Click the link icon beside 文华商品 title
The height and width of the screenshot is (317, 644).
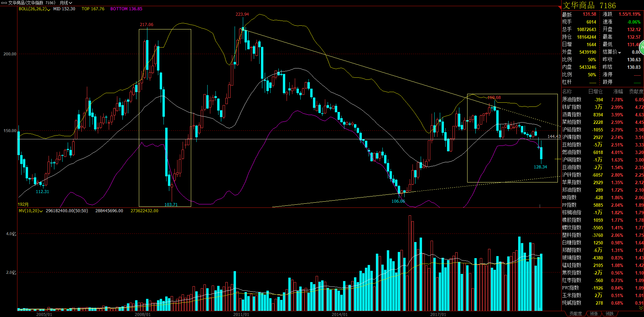point(4,3)
